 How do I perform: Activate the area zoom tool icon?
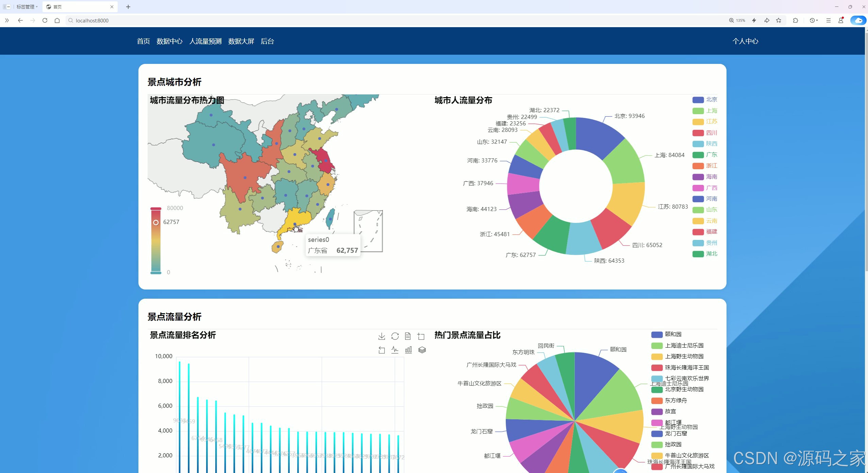(x=421, y=336)
